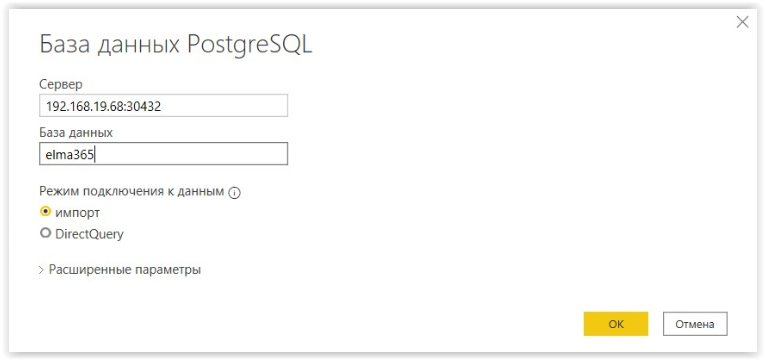
Task: Close the PostgreSQL database dialog
Action: click(x=742, y=36)
